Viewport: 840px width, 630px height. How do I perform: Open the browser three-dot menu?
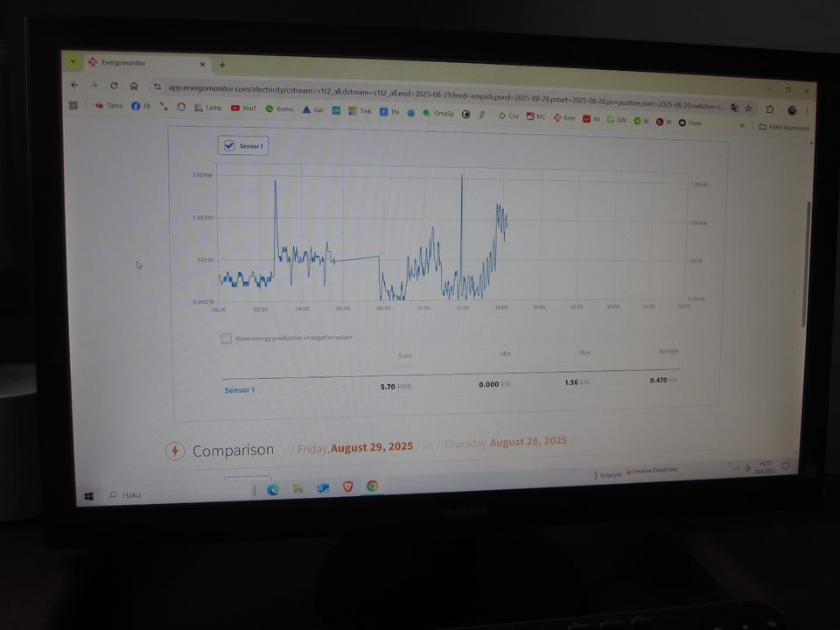[x=807, y=111]
